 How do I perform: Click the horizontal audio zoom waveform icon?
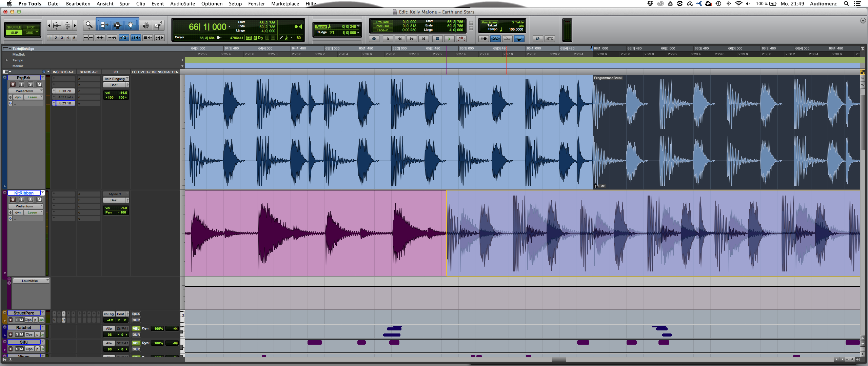tap(57, 25)
